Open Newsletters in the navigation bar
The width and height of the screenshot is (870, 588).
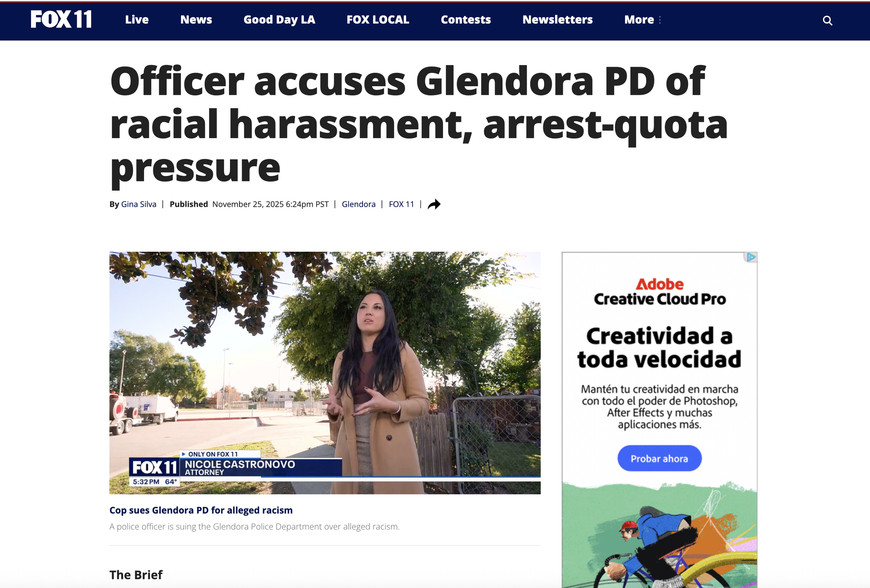557,20
